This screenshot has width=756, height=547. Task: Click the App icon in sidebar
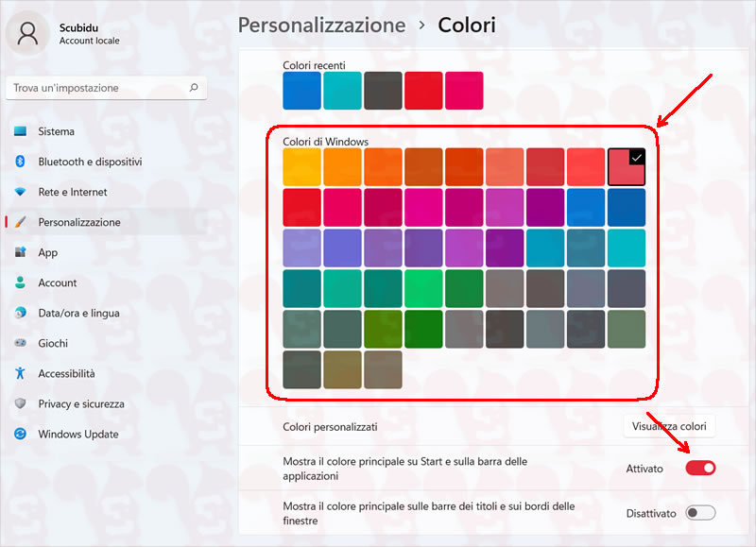[20, 252]
